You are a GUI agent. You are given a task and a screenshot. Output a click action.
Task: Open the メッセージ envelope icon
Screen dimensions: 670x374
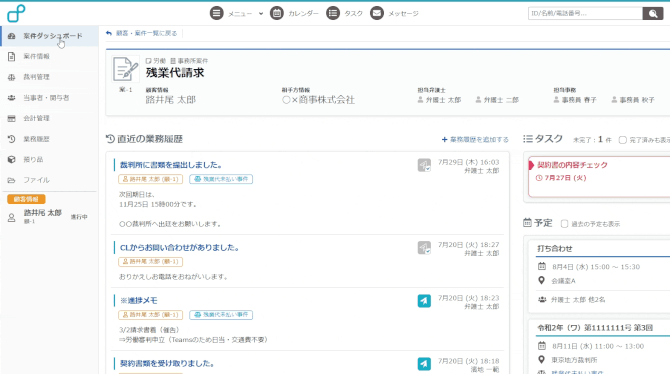376,13
